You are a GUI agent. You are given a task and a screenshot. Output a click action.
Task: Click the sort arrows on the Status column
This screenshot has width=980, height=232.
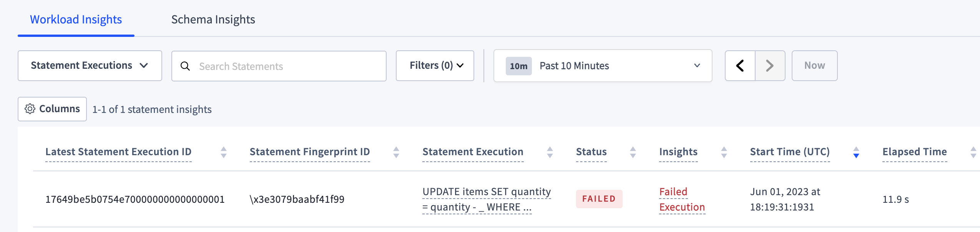pos(633,152)
